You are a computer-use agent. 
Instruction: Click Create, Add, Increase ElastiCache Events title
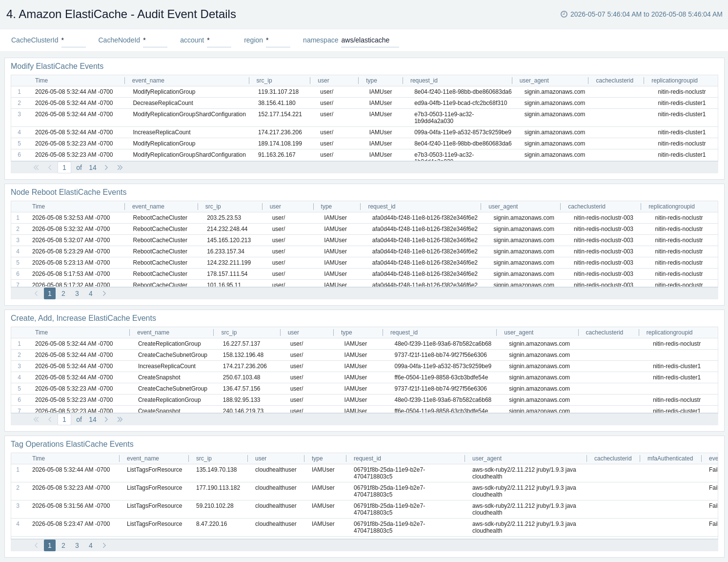(x=83, y=318)
